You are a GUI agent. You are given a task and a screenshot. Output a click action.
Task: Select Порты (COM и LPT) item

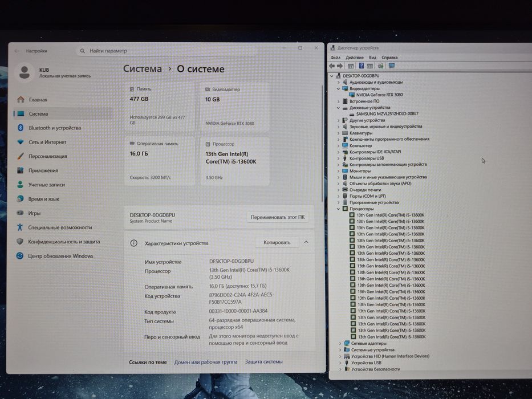367,196
